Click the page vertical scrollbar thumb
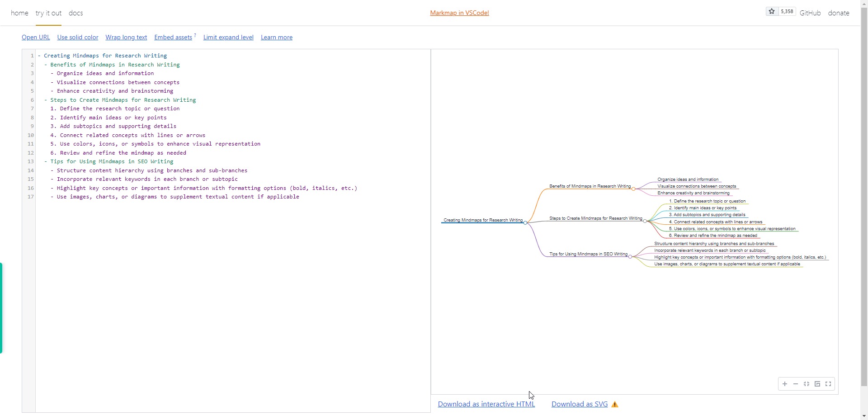Viewport: 868px width, 420px height. [x=864, y=194]
